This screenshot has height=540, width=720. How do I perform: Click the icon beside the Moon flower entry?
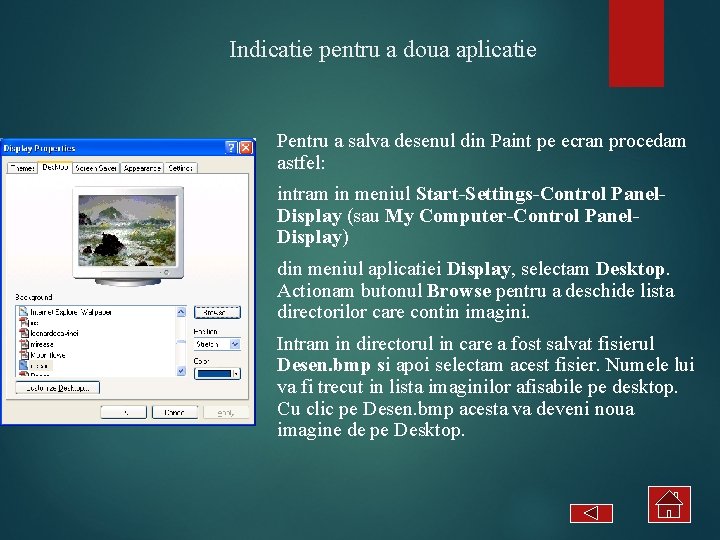click(24, 355)
